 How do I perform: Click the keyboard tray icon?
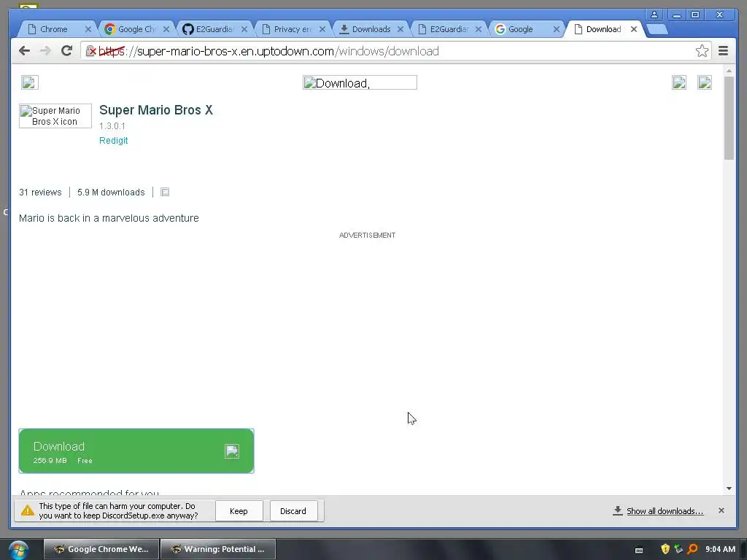(x=639, y=550)
